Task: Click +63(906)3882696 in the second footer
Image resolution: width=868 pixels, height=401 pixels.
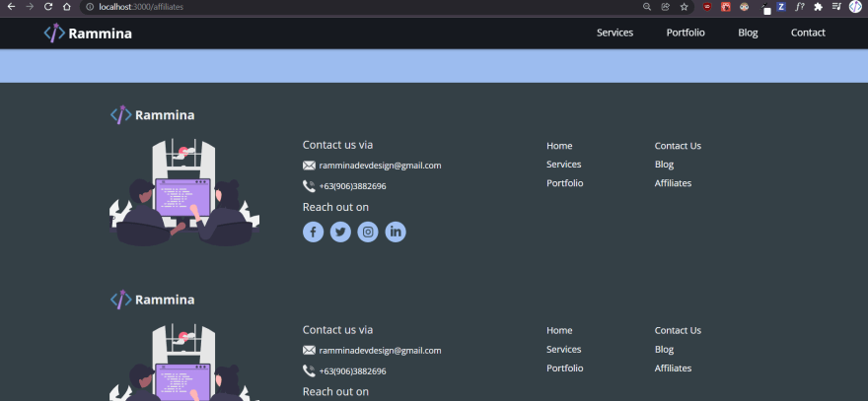Action: point(353,371)
